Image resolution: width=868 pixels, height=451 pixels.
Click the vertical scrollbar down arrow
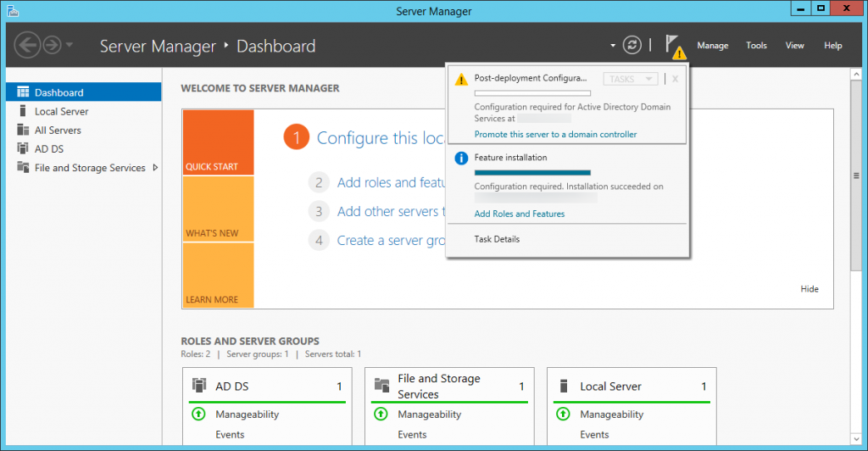pos(856,439)
